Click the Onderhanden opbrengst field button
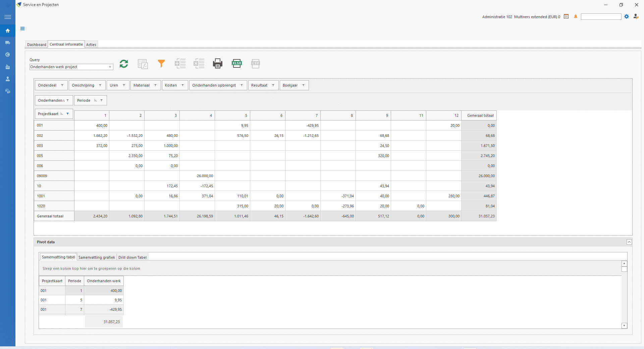This screenshot has width=644, height=349. click(x=214, y=85)
